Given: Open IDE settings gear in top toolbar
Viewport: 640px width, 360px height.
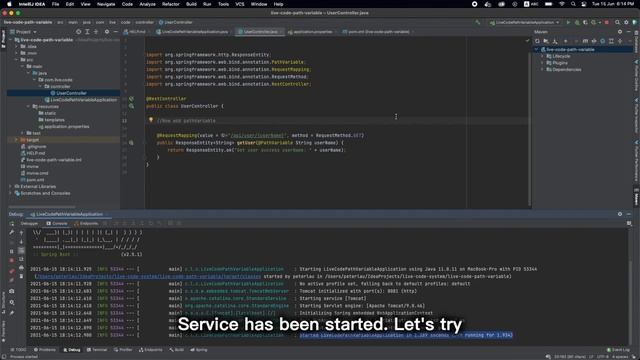Looking at the screenshot, I should [626, 22].
